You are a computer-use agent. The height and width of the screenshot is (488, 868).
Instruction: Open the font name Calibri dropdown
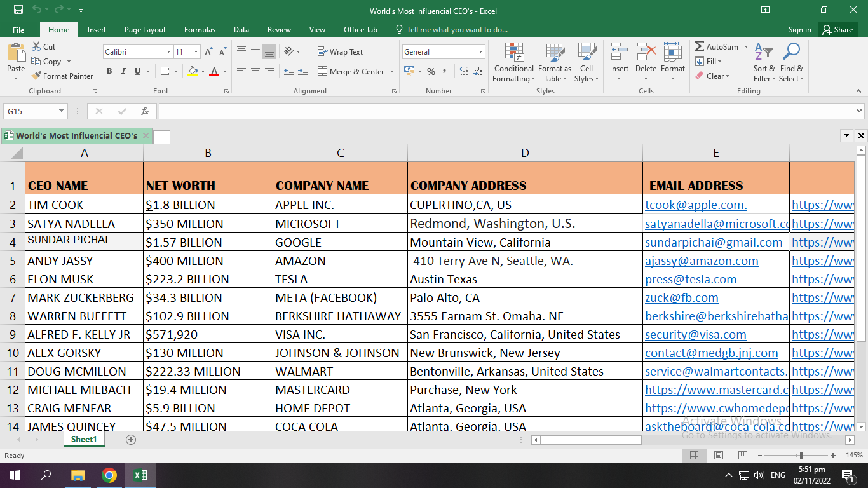pyautogui.click(x=168, y=52)
